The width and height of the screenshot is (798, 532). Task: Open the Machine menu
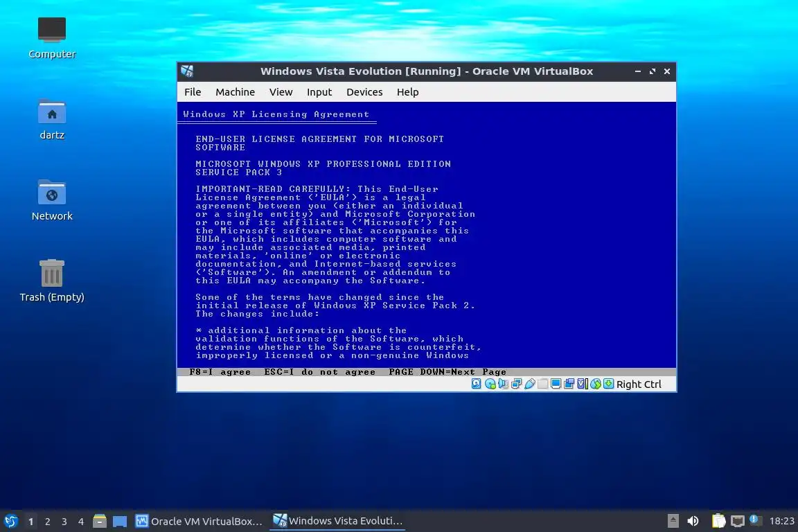point(235,92)
